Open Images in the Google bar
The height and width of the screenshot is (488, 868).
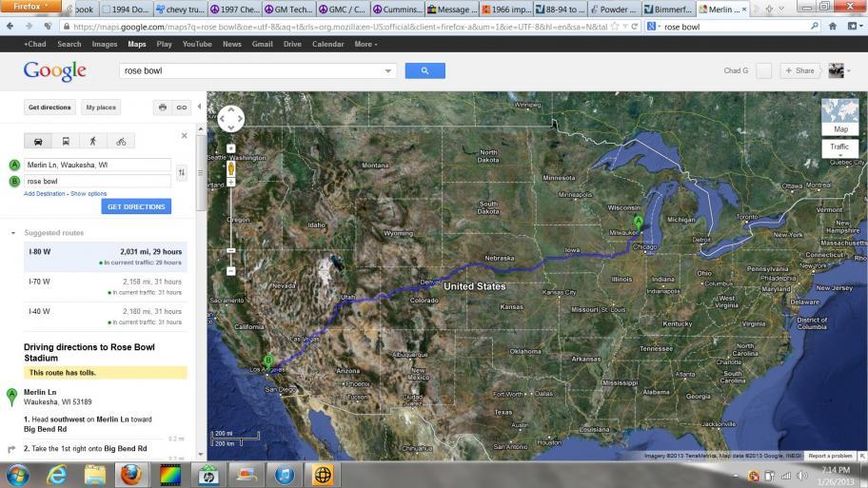tap(105, 45)
